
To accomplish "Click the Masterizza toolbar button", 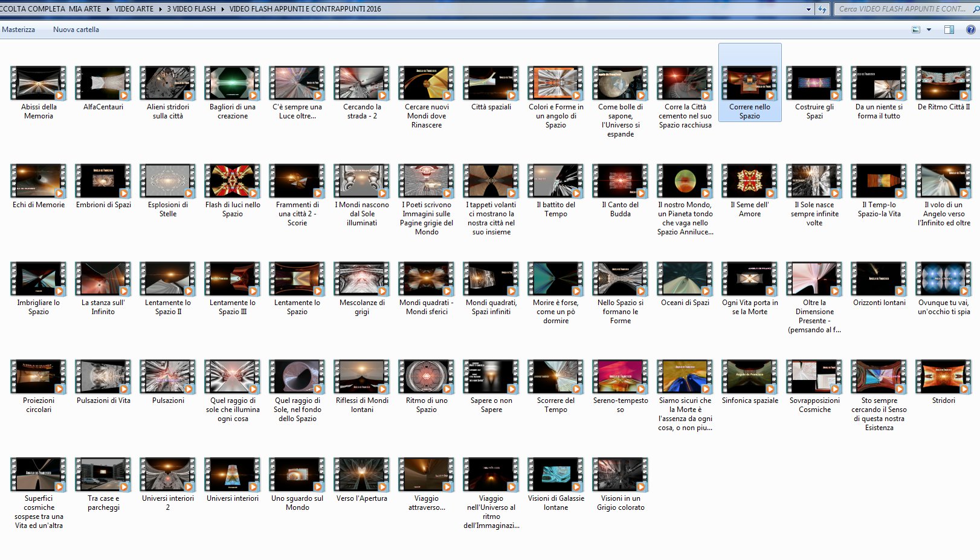I will (x=19, y=30).
